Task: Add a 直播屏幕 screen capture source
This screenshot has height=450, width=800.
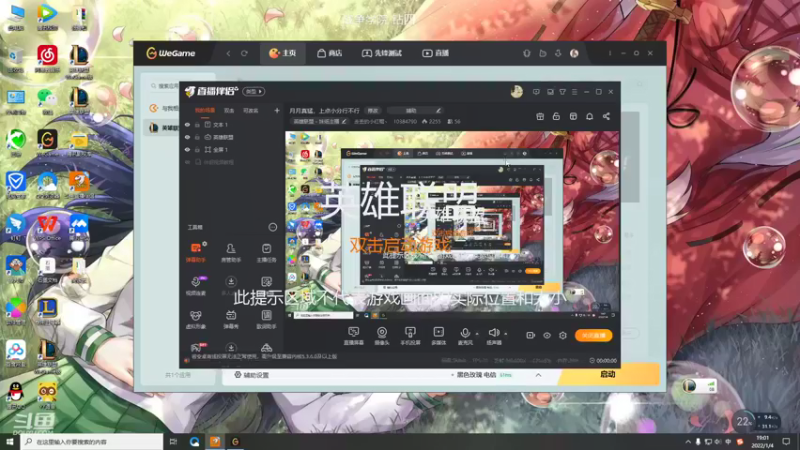Action: [x=354, y=336]
